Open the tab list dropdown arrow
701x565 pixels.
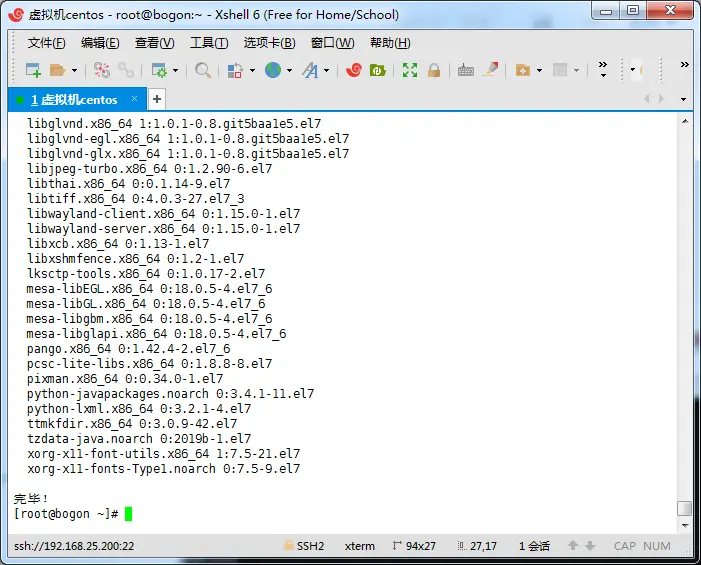point(683,99)
